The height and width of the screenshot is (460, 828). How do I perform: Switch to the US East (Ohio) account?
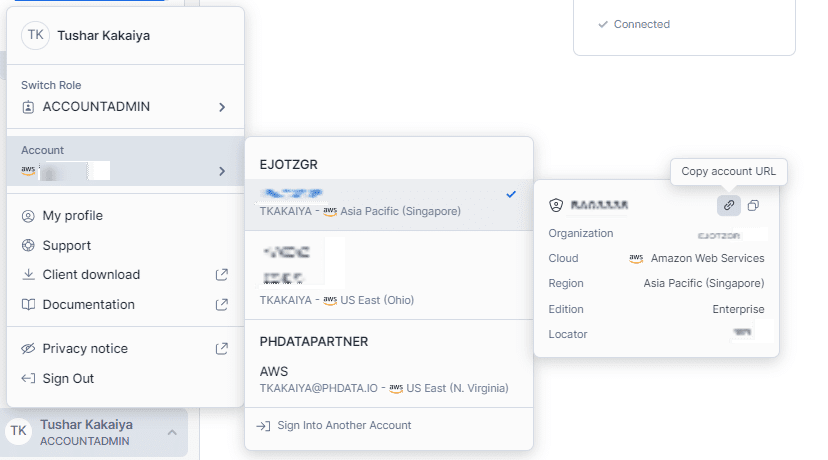389,275
